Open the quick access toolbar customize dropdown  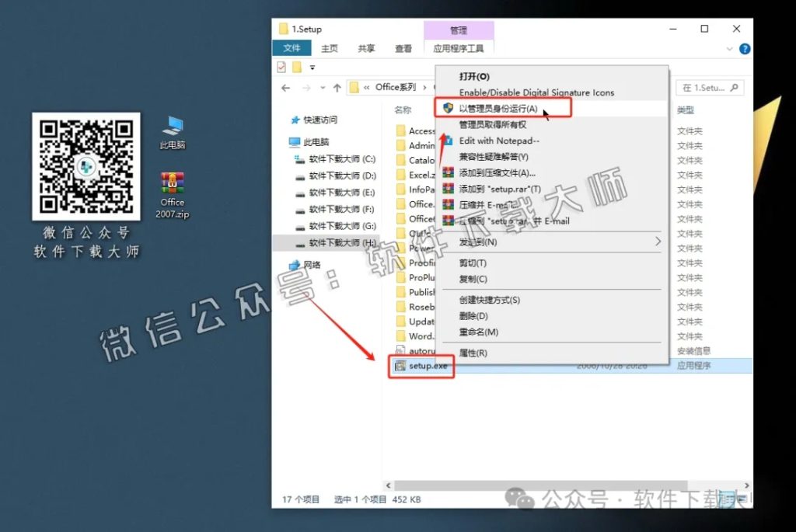(313, 68)
